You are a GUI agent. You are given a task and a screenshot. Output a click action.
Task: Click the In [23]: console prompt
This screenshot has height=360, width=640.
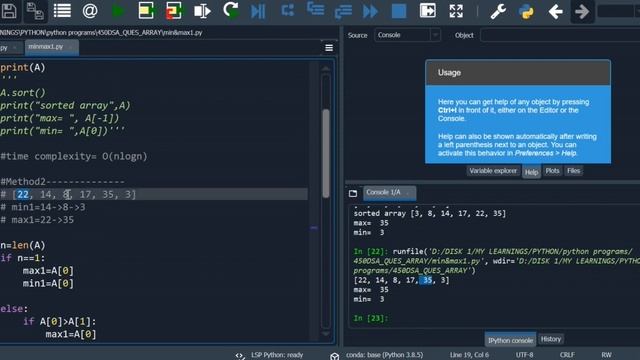coord(371,318)
